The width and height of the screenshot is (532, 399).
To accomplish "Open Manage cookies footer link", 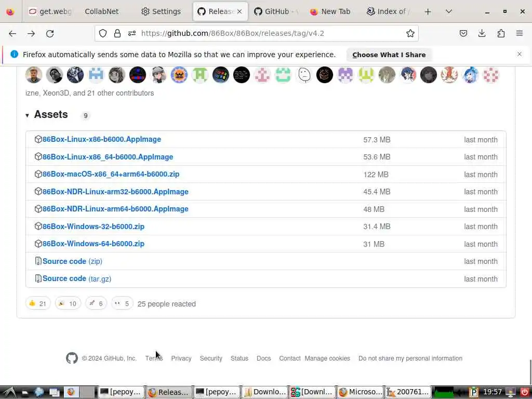I will pyautogui.click(x=327, y=358).
